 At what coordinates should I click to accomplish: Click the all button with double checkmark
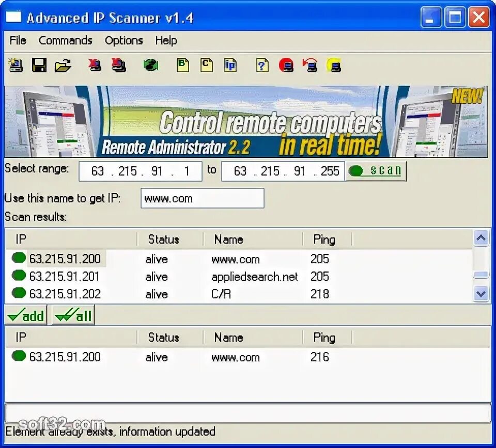[73, 315]
